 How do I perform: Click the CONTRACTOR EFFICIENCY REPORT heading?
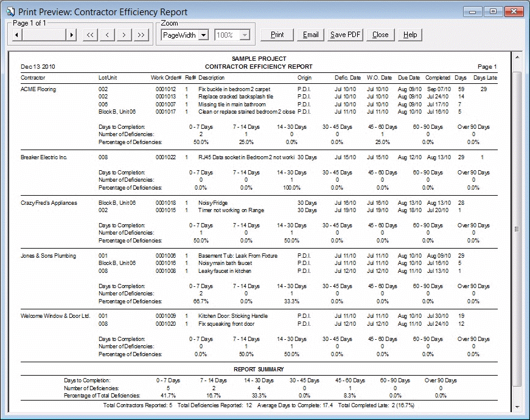click(259, 67)
